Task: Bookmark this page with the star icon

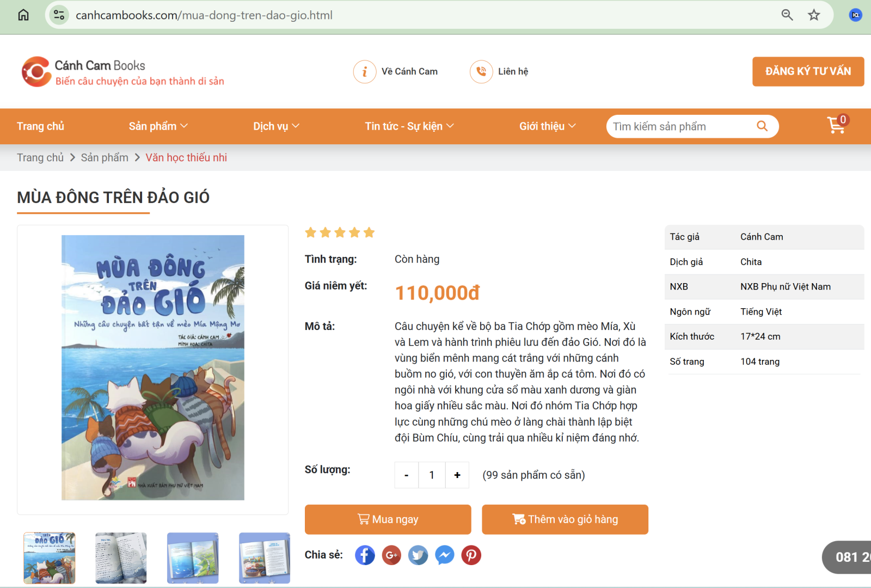Action: click(x=814, y=15)
